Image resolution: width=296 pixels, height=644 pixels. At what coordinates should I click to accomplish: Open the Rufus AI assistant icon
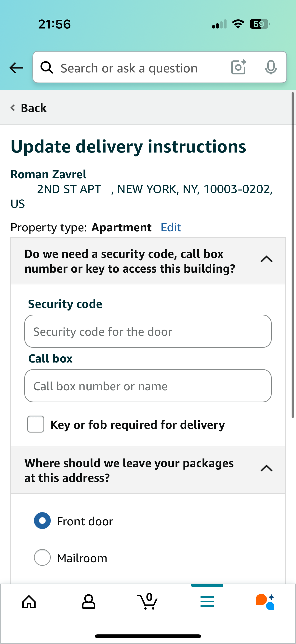coord(265,601)
